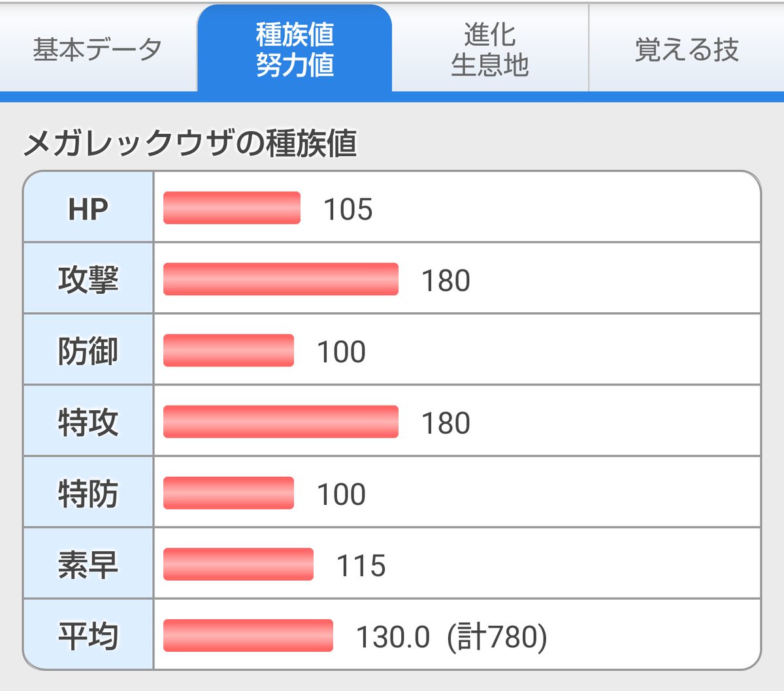Click the average value 130.0
The width and height of the screenshot is (784, 691).
[x=393, y=637]
